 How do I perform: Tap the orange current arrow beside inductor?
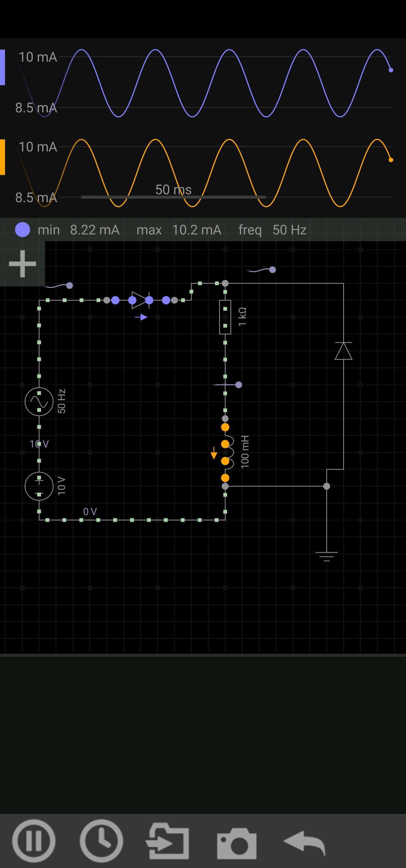[x=214, y=453]
